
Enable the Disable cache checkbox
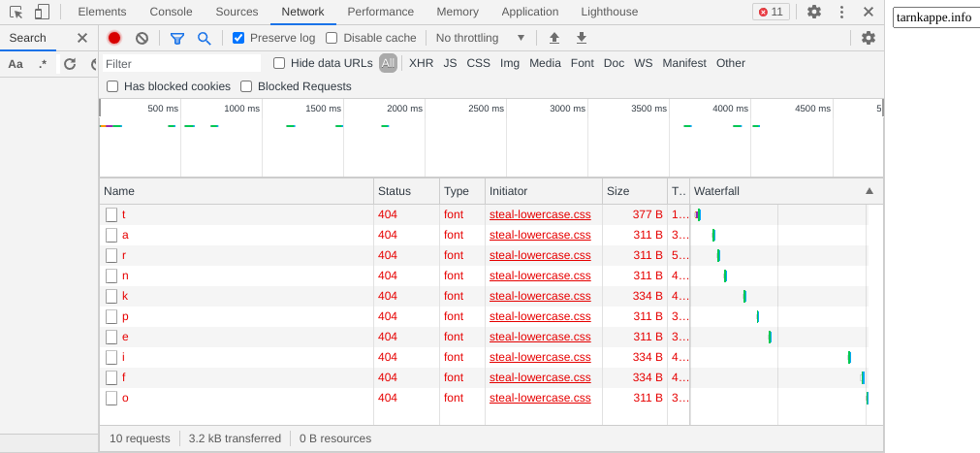[332, 38]
